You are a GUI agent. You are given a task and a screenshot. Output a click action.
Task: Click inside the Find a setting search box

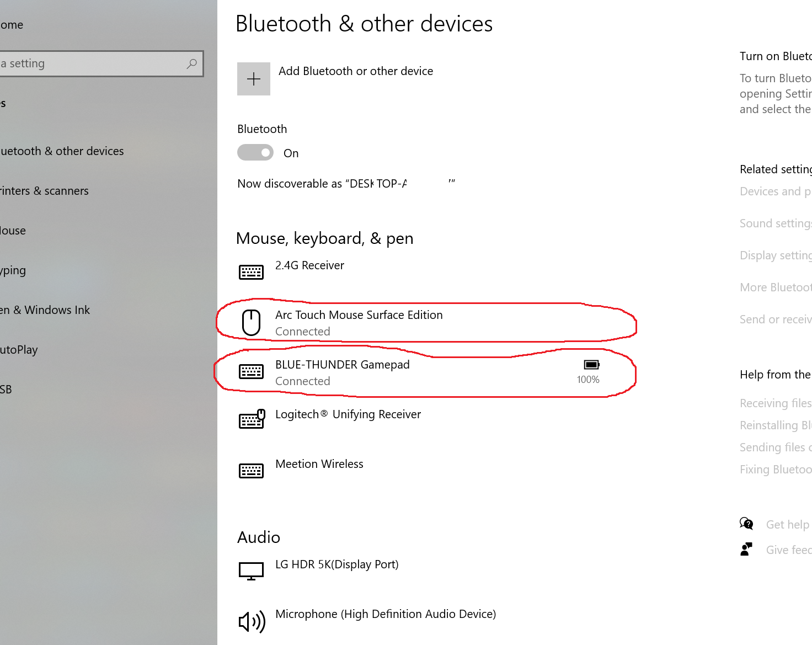(94, 63)
